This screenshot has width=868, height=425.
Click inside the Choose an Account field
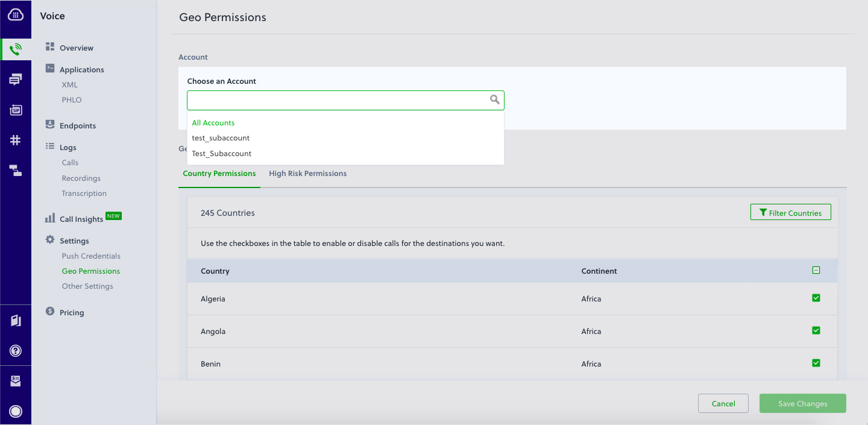(x=338, y=99)
